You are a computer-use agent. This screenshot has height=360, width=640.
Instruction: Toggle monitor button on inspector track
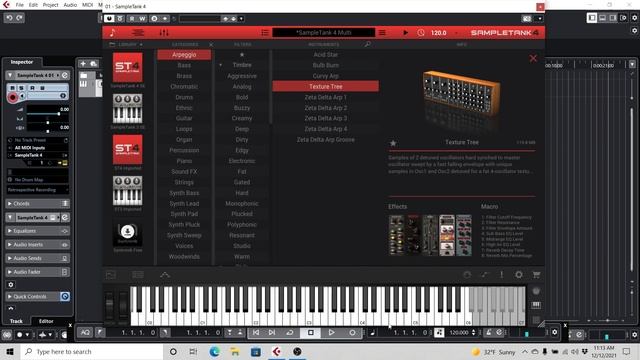[22, 96]
